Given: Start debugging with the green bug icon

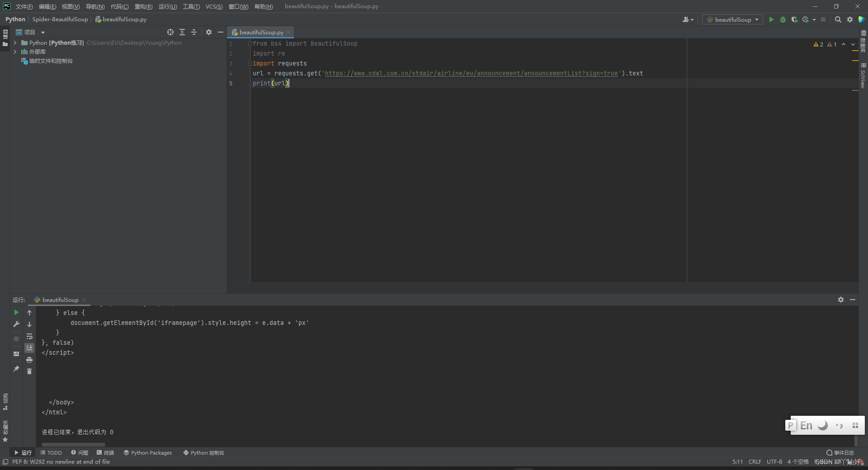Looking at the screenshot, I should pos(783,19).
